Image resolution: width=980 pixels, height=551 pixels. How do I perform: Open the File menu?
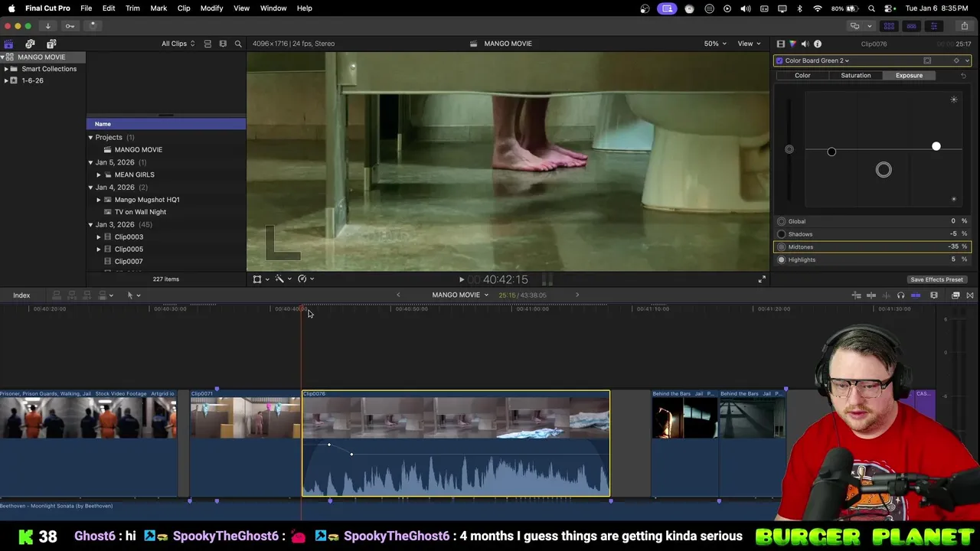coord(86,8)
